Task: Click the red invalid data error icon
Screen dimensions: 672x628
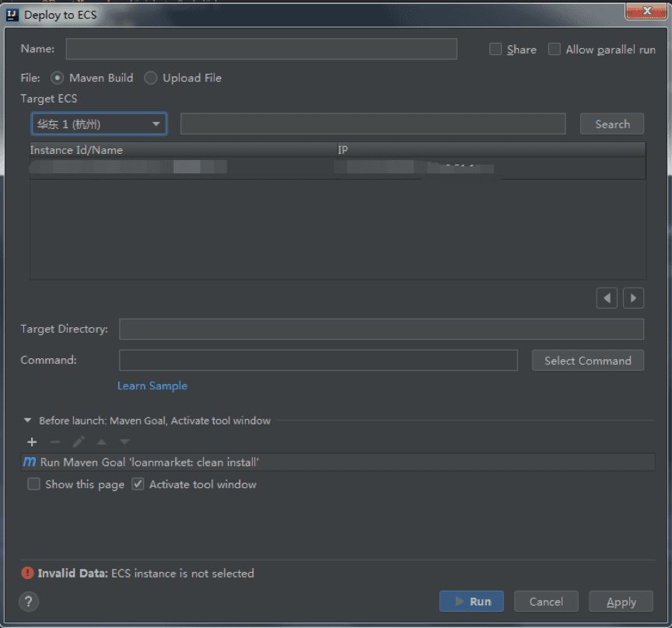Action: coord(27,573)
